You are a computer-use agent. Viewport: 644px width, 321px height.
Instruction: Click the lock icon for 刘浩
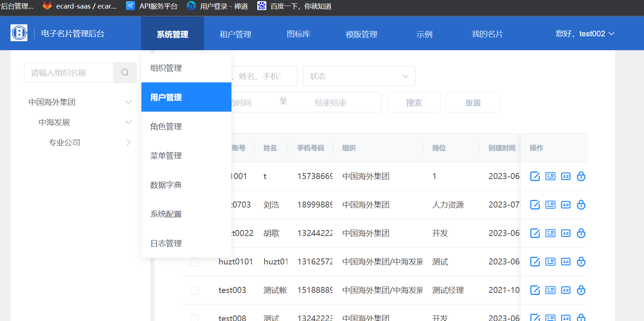tap(581, 205)
